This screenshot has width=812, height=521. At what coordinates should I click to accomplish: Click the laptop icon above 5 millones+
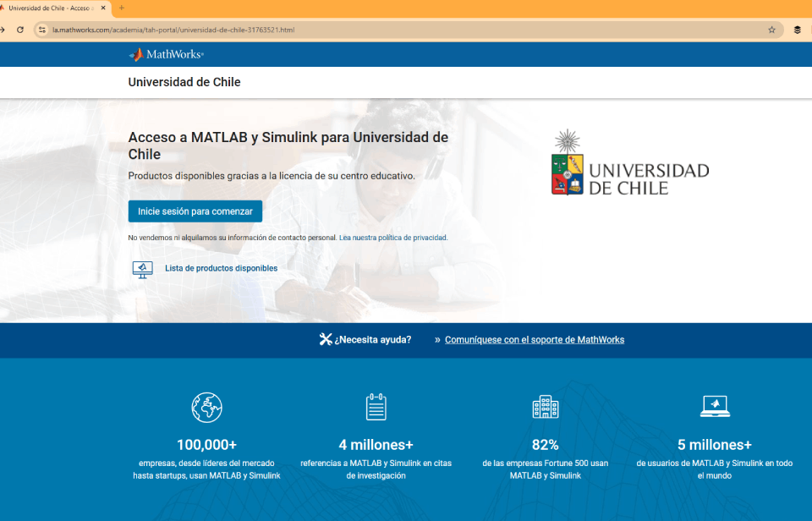(715, 407)
